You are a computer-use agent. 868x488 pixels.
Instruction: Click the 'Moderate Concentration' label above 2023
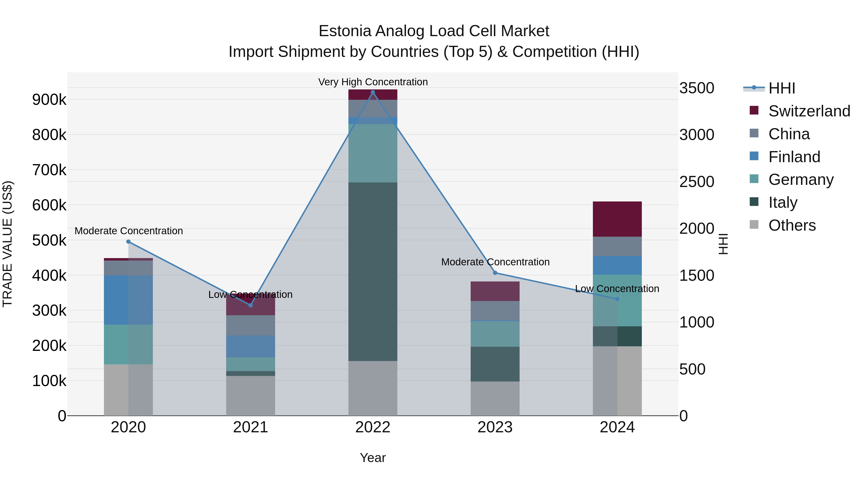[495, 262]
